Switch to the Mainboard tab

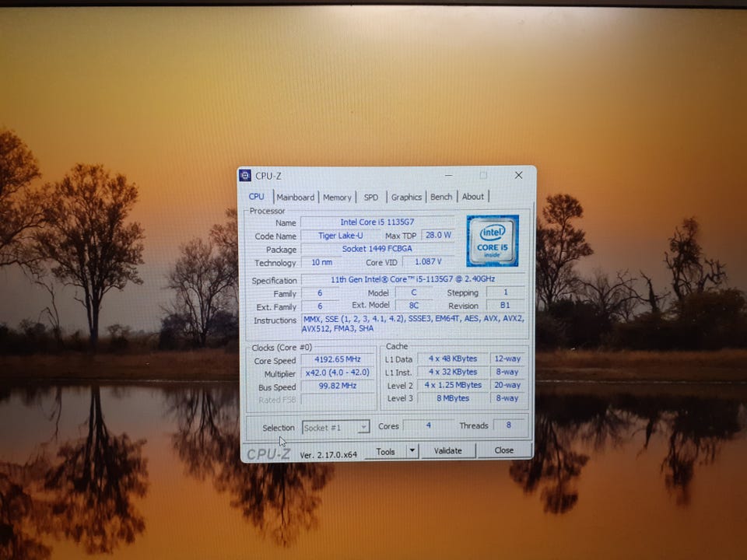(296, 197)
